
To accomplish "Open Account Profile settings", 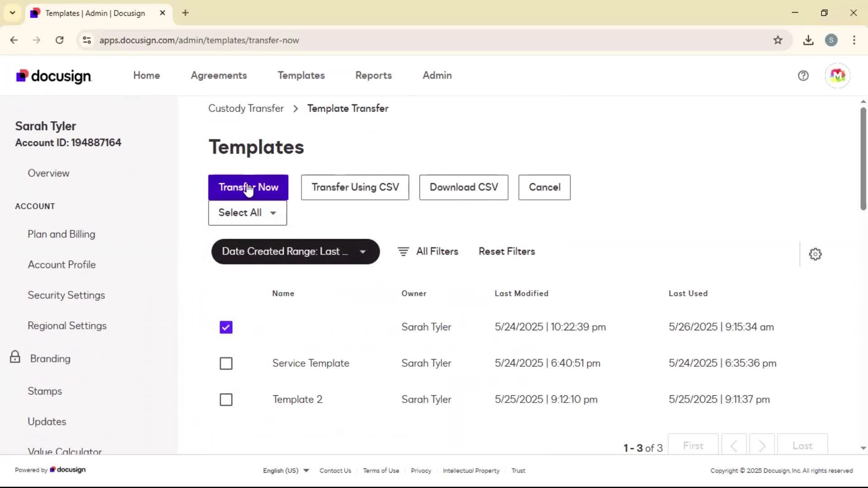I will (61, 265).
